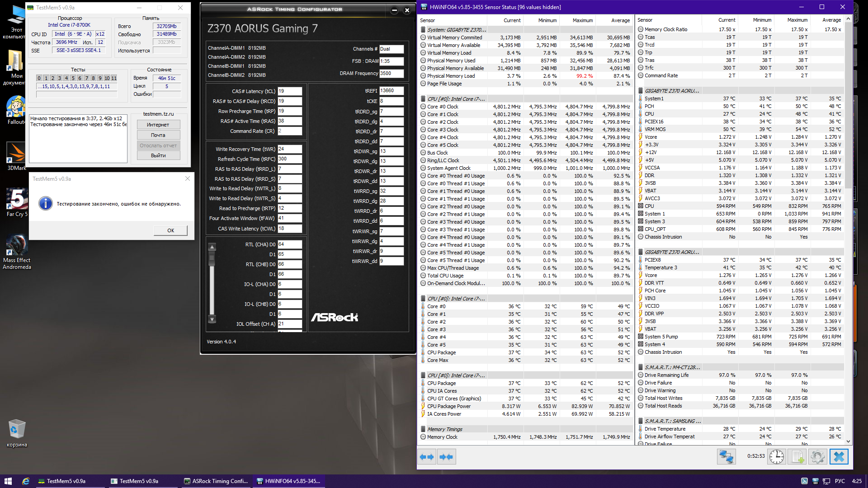The image size is (868, 488).
Task: Open Internet Explorer from the taskbar
Action: [26, 481]
